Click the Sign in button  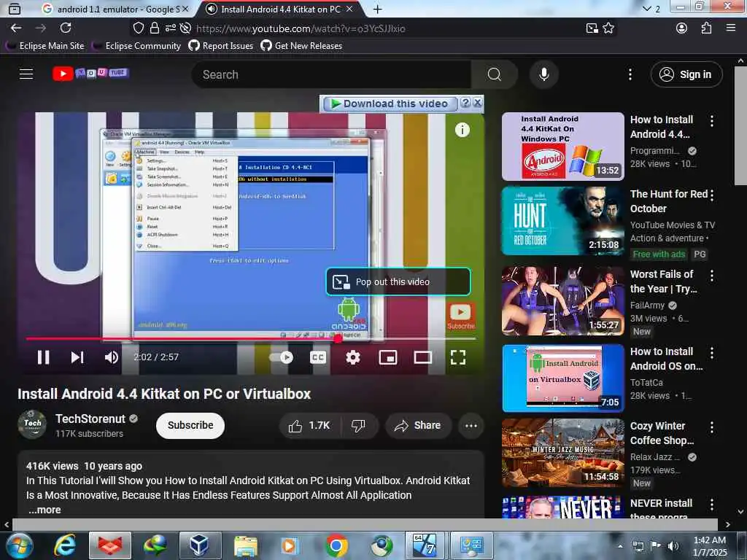point(686,75)
